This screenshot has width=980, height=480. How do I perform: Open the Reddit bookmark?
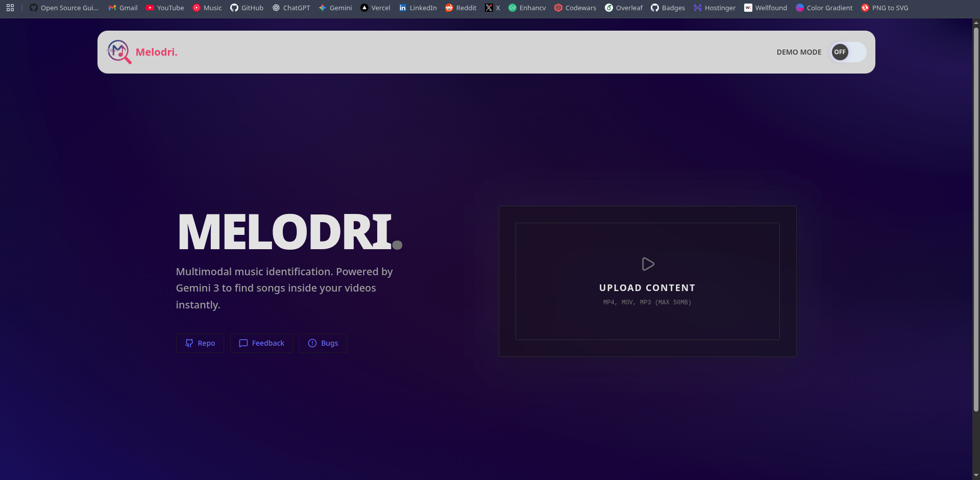[461, 8]
